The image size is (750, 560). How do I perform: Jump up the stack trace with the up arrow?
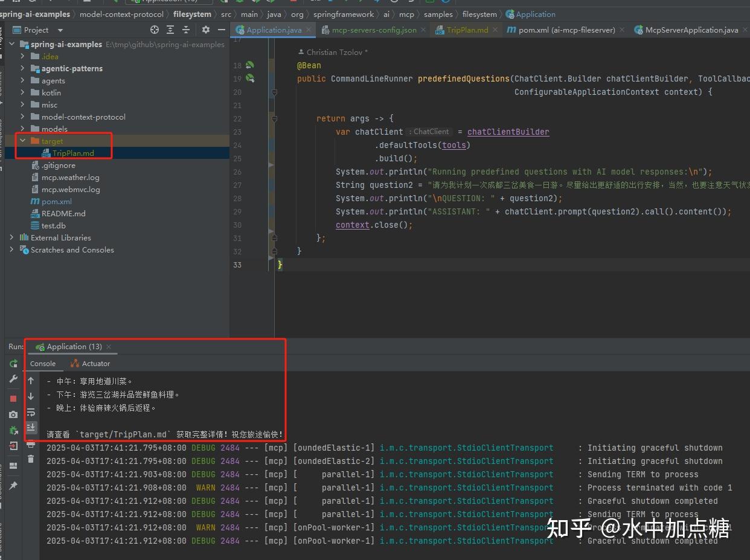pos(31,381)
